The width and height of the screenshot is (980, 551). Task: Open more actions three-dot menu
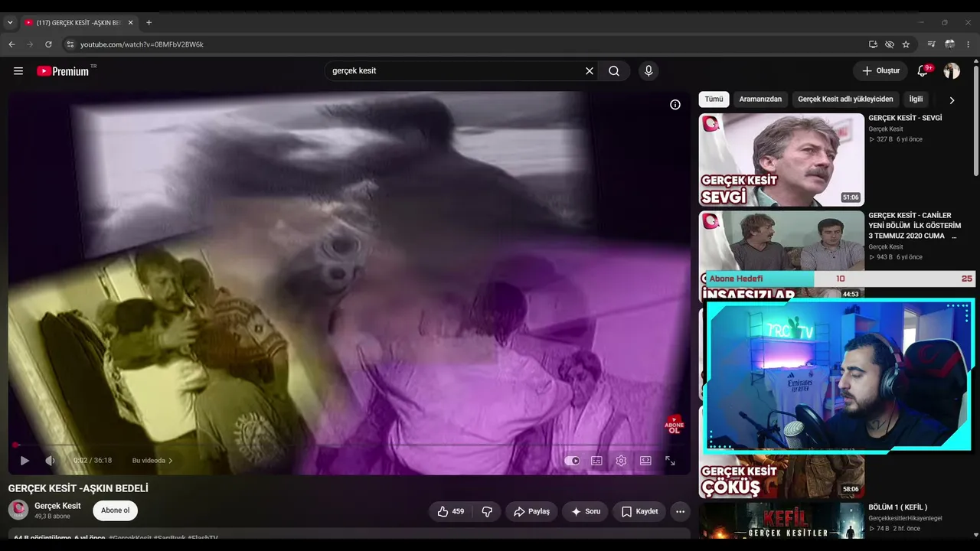tap(680, 511)
